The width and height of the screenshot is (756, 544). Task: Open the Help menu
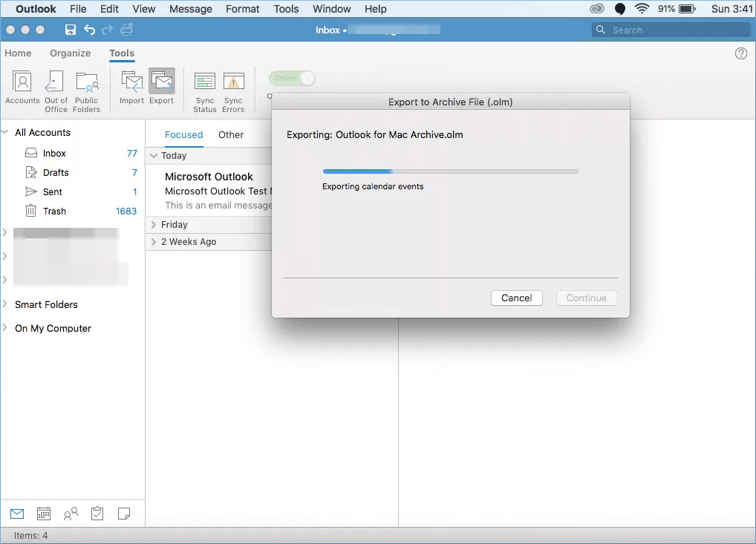tap(376, 9)
